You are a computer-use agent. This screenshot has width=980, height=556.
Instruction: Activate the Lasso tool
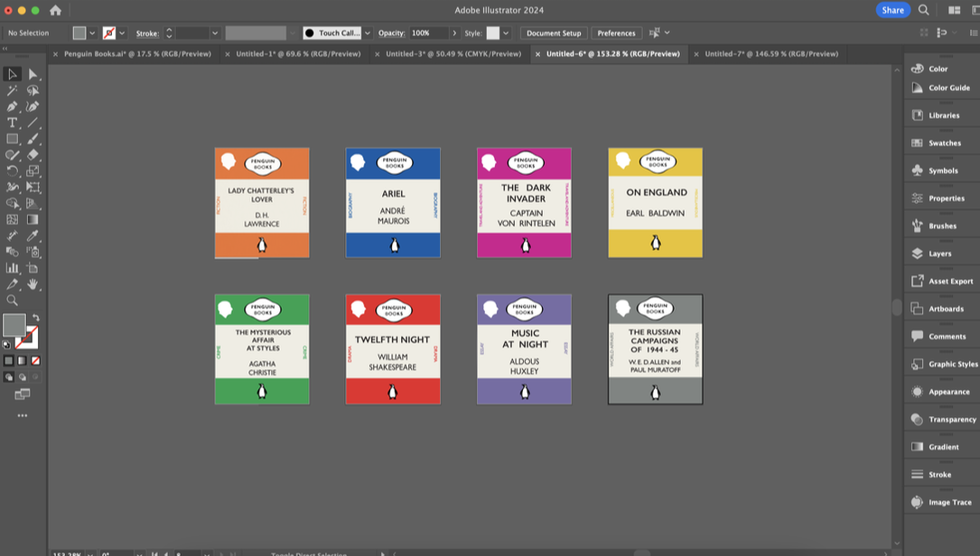pos(33,90)
